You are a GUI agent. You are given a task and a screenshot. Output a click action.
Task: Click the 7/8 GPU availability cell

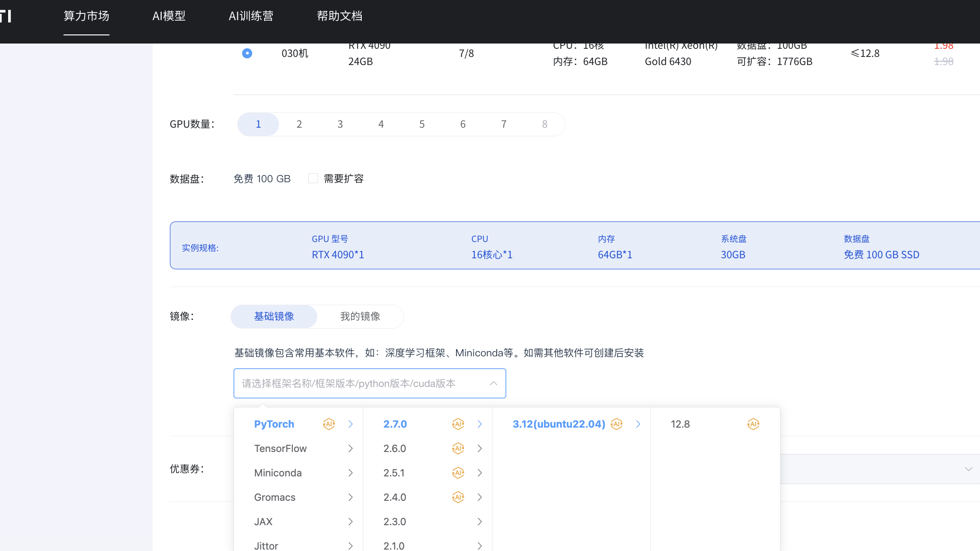click(x=466, y=54)
